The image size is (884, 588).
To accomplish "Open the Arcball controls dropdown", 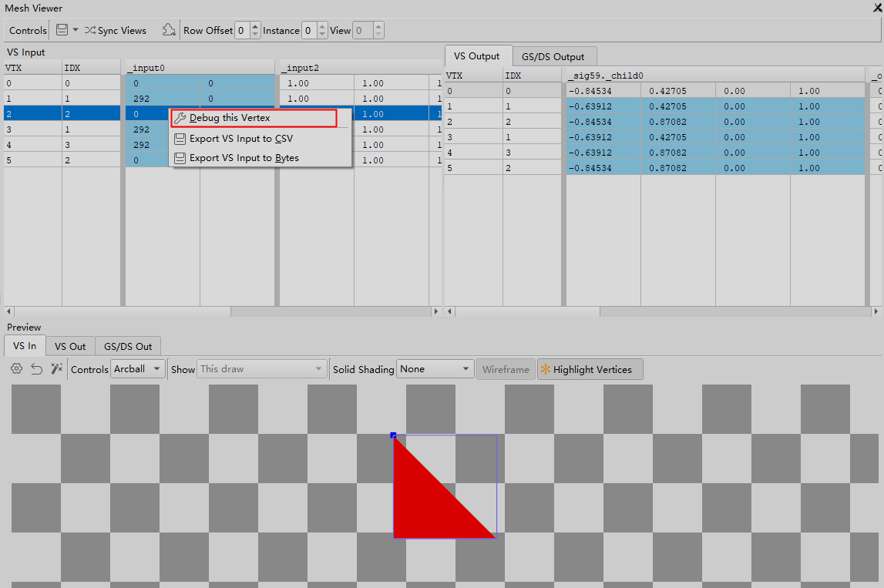I will click(x=137, y=369).
